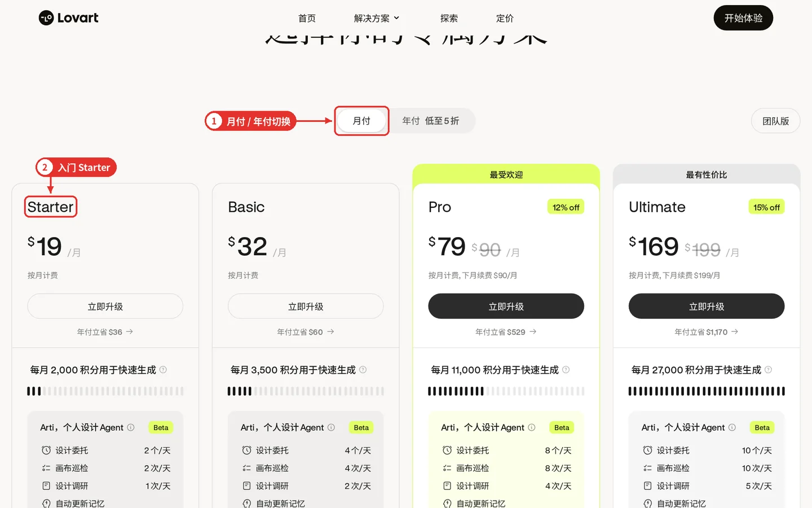Open the 探索 navigation item

[x=449, y=18]
